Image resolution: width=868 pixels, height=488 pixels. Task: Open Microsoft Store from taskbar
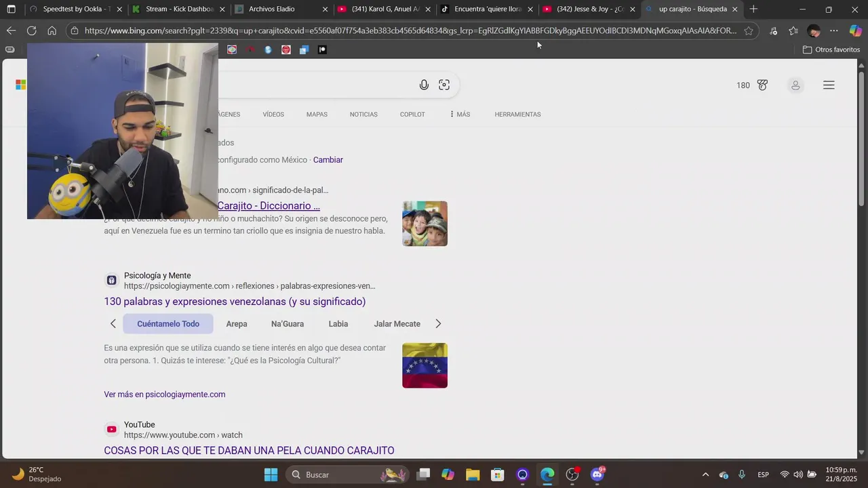pos(498,474)
